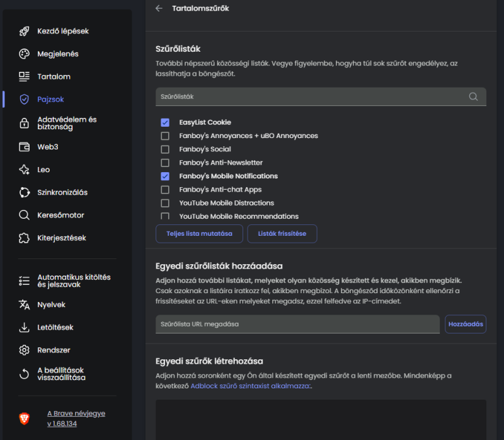Click the magnifier icon next to Keresőmotor
504x440 pixels.
[x=24, y=215]
